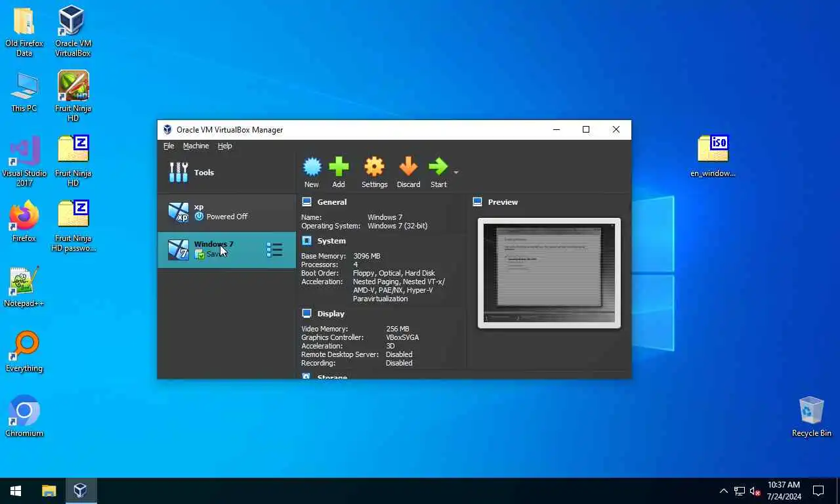
Task: Click the VM preview thumbnail
Action: [549, 273]
